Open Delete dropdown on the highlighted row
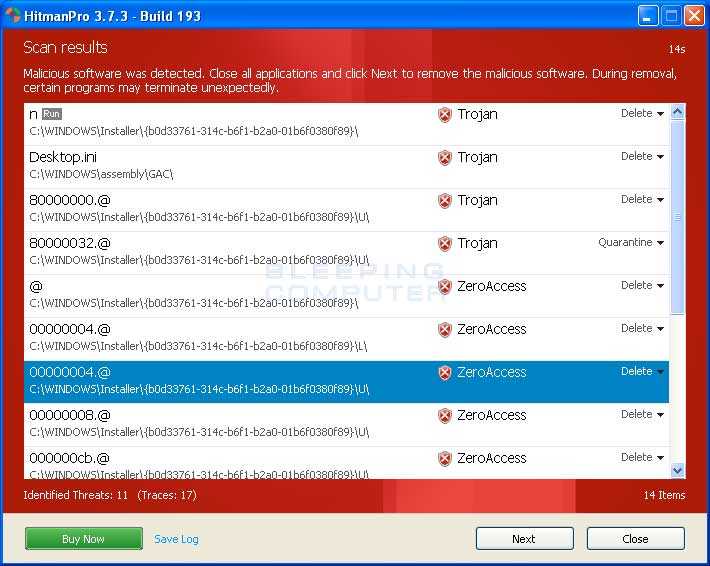 coord(642,372)
